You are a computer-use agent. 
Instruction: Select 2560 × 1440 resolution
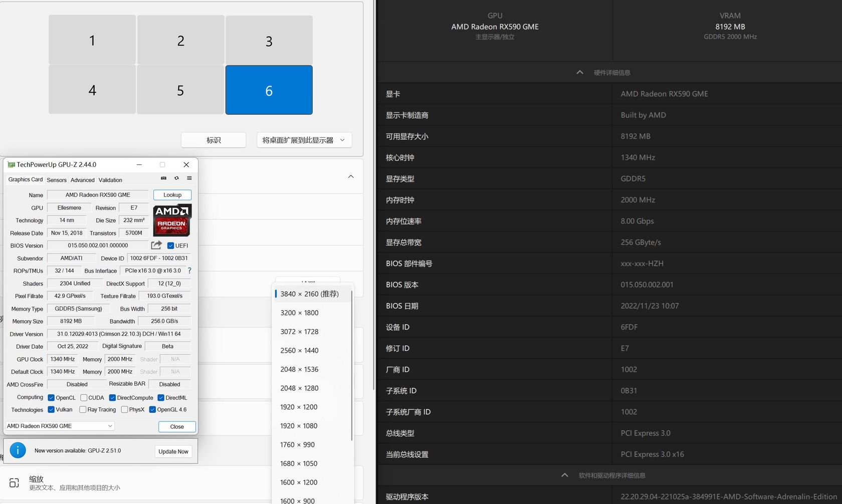pos(313,351)
